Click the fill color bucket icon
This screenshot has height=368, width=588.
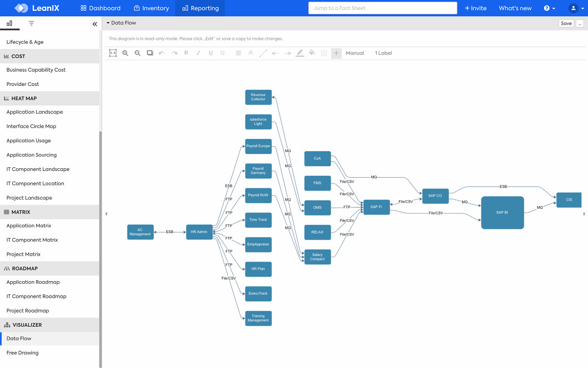[x=312, y=53]
